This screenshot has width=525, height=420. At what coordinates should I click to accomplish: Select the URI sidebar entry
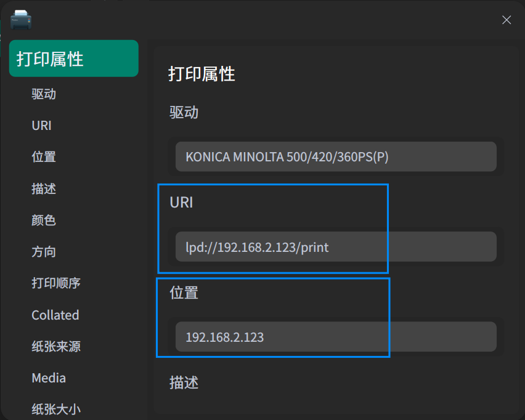click(41, 126)
